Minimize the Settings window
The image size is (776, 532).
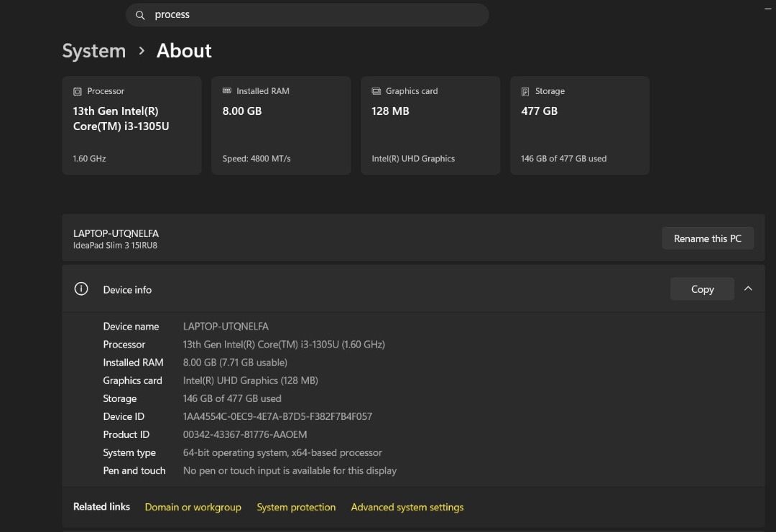pos(767,9)
